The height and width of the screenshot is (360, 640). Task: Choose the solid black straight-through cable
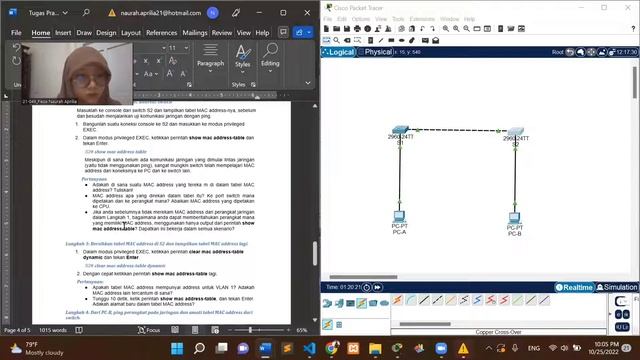424,300
